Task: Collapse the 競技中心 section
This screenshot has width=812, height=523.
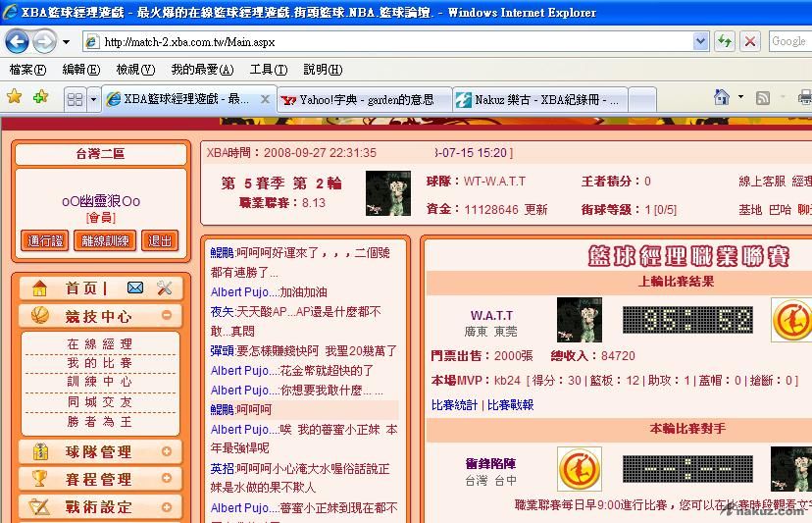Action: (x=167, y=316)
